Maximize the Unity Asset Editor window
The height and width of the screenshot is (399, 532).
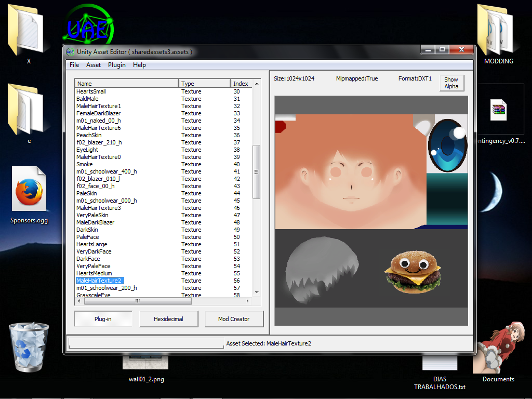pos(442,50)
